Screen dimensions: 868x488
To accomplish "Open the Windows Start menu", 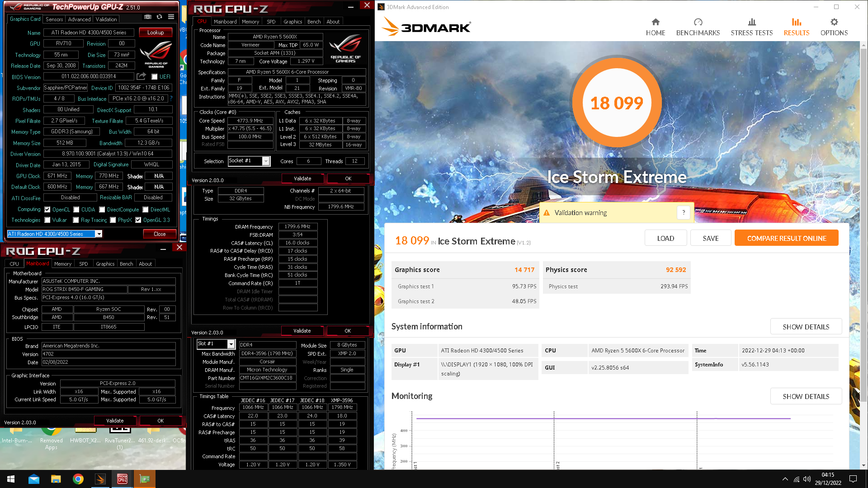I will click(11, 479).
